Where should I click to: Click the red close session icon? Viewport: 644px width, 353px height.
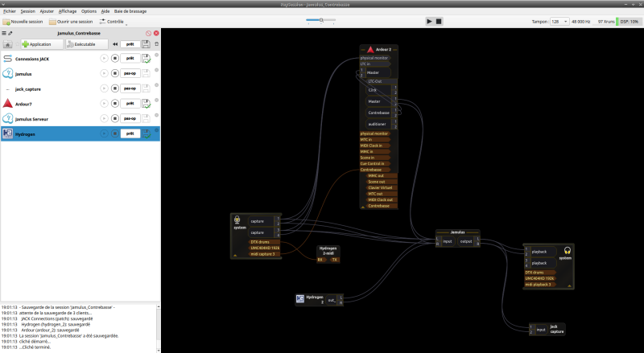(156, 33)
